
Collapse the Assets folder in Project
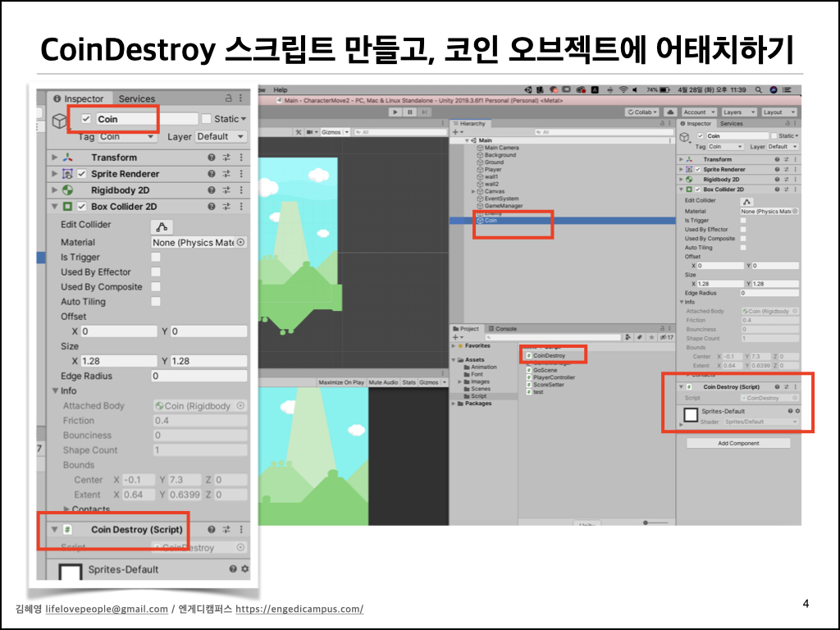click(x=453, y=360)
